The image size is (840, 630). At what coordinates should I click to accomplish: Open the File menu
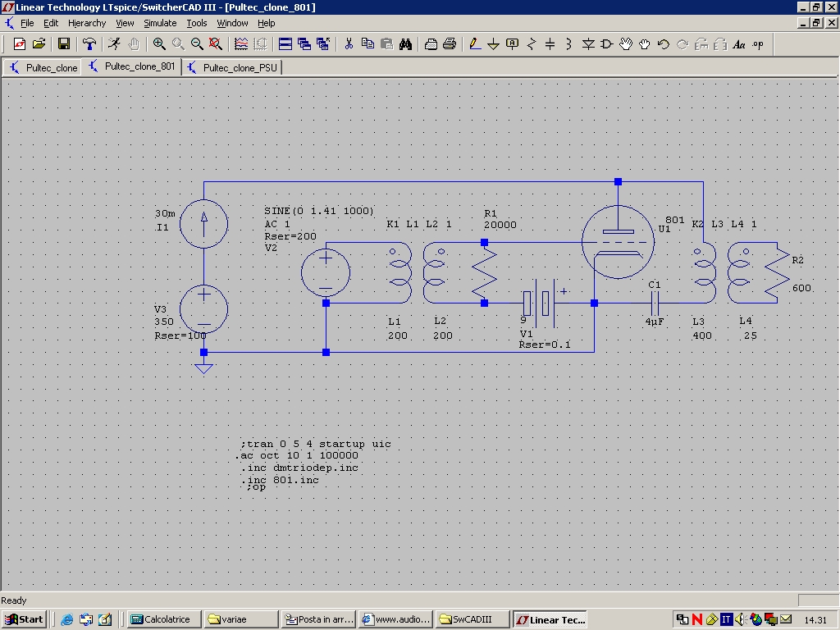pos(27,23)
